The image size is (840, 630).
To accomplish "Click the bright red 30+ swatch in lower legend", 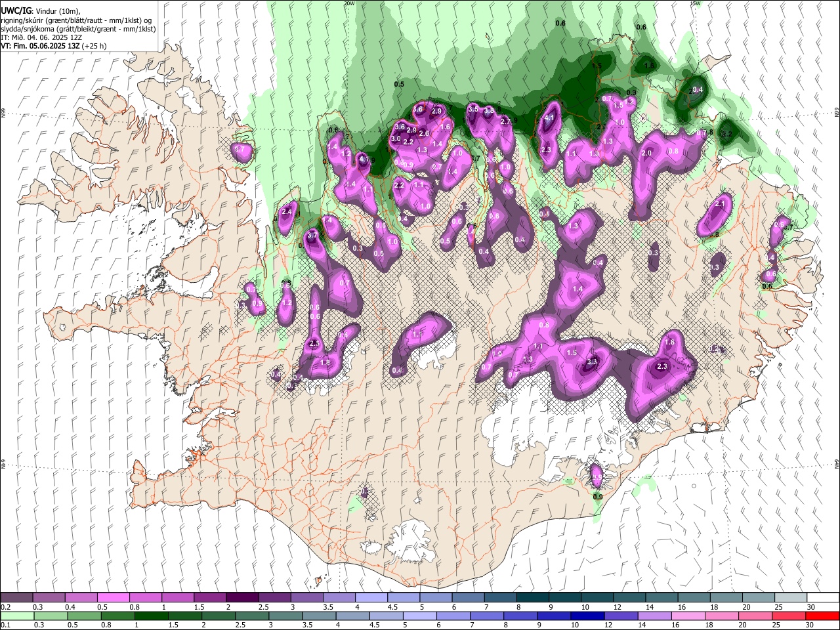I will click(x=823, y=616).
